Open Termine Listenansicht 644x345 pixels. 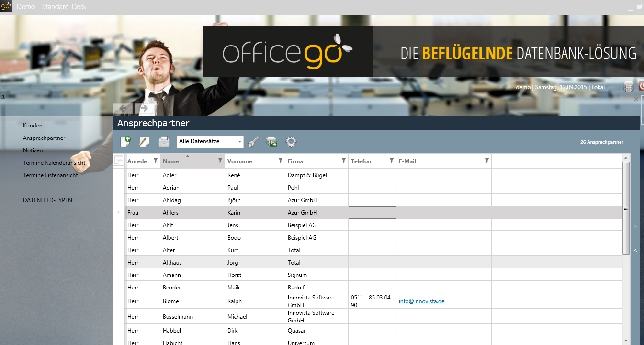click(x=51, y=175)
